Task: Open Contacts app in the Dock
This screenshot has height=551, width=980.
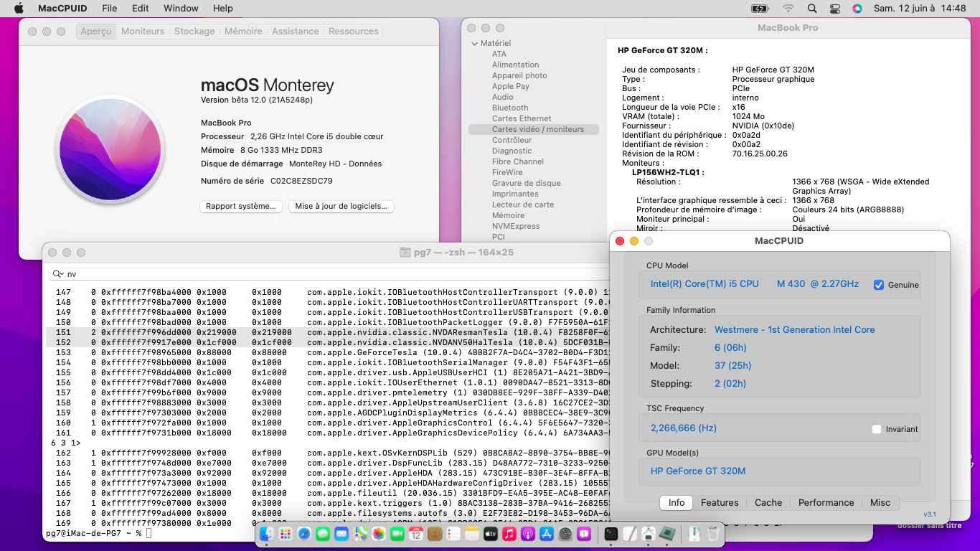Action: coord(435,534)
